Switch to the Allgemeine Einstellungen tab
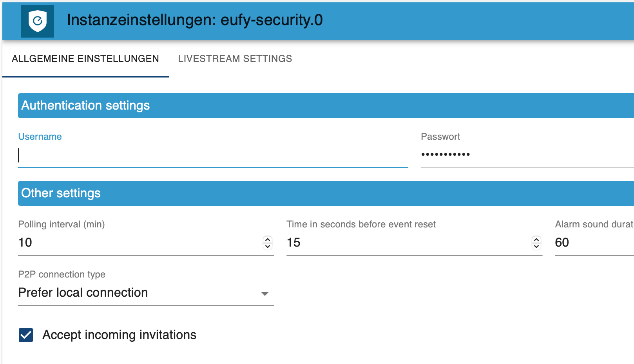Screen dimensions: 634x364 click(x=85, y=59)
